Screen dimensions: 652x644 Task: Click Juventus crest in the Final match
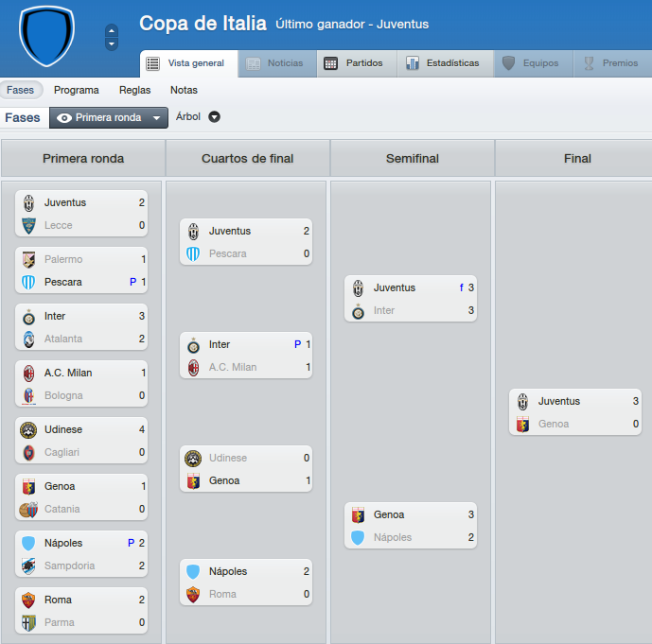coord(522,401)
